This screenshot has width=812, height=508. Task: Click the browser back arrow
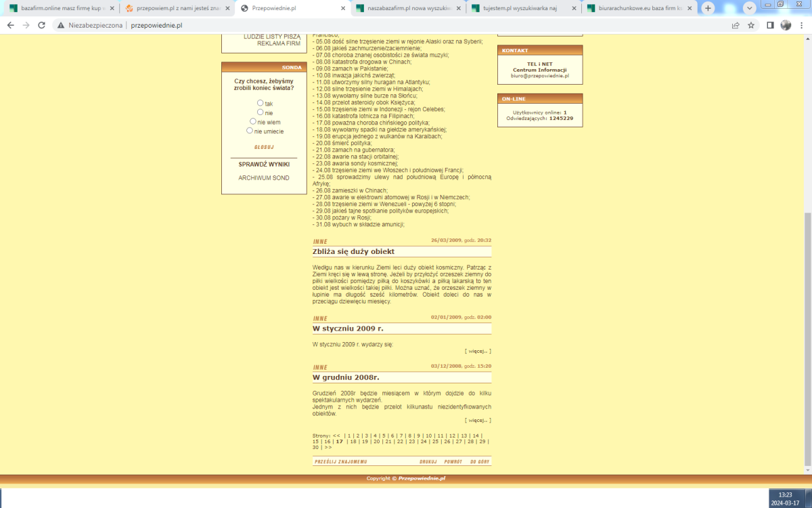pos(10,25)
